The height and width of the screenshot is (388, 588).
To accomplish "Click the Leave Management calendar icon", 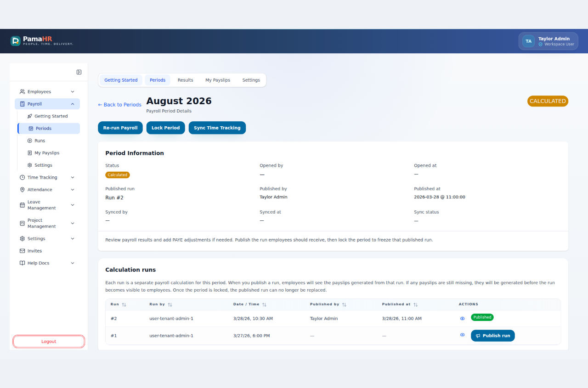I will pos(23,205).
